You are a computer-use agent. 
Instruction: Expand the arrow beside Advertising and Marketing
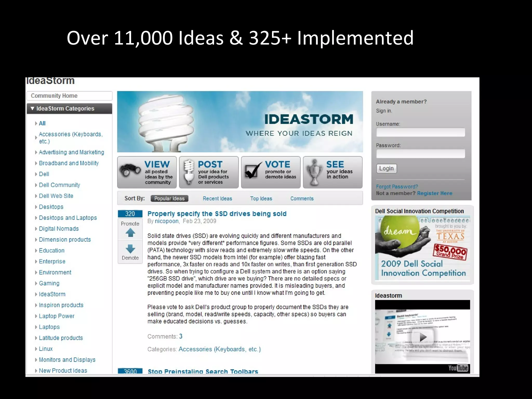click(x=36, y=152)
